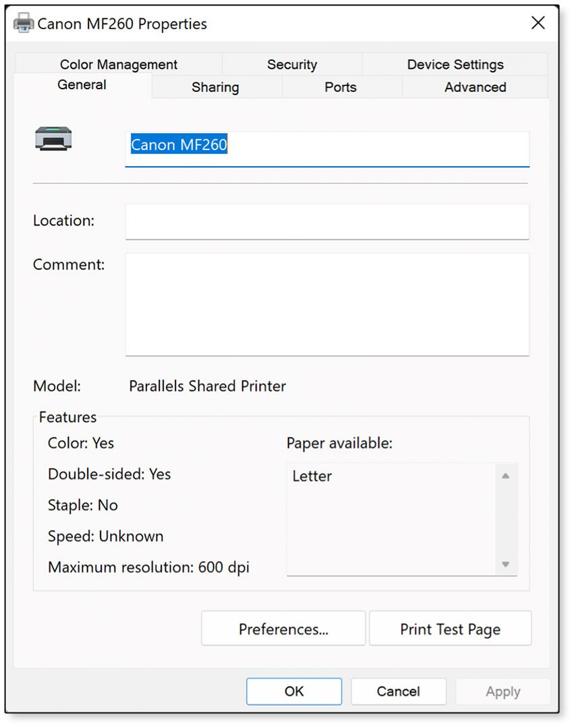Viewport: 574px width, 728px height.
Task: Switch to the Sharing tab
Action: [215, 86]
